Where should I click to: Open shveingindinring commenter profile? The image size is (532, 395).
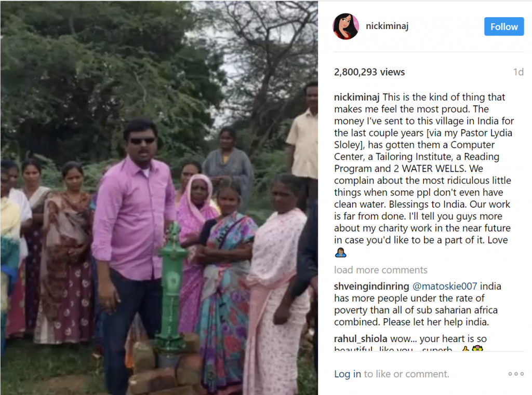tap(371, 286)
